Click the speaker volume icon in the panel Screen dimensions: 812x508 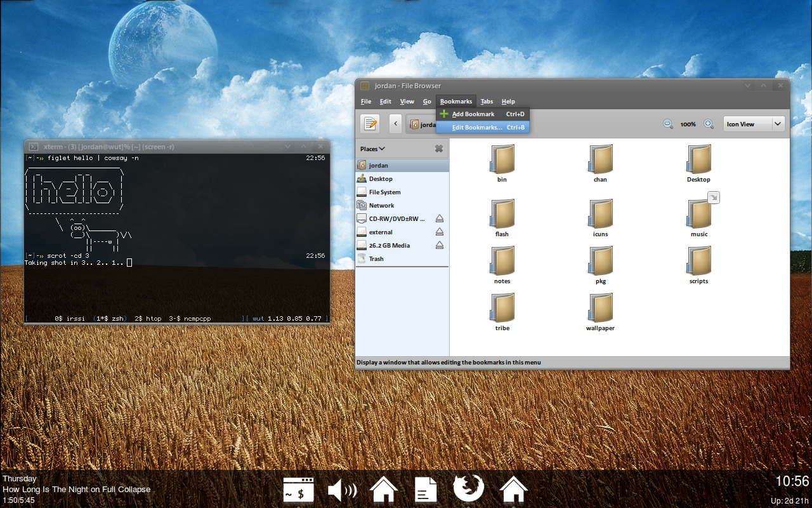(342, 490)
